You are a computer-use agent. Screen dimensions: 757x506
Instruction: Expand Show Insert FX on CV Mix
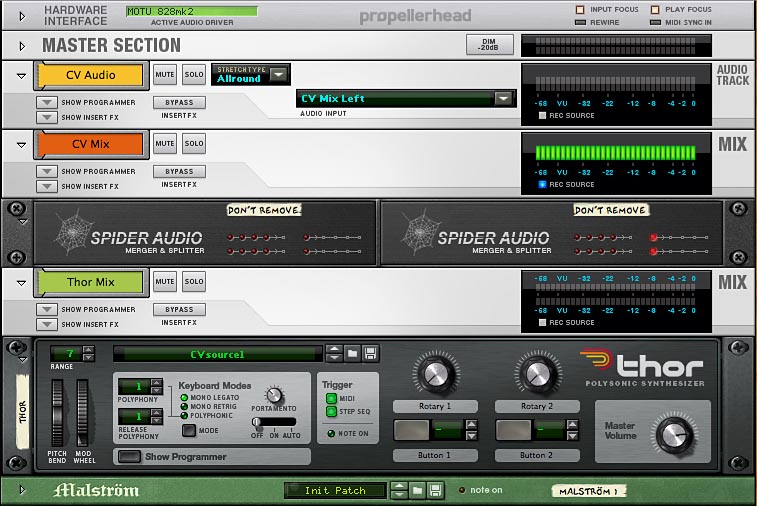click(x=47, y=186)
